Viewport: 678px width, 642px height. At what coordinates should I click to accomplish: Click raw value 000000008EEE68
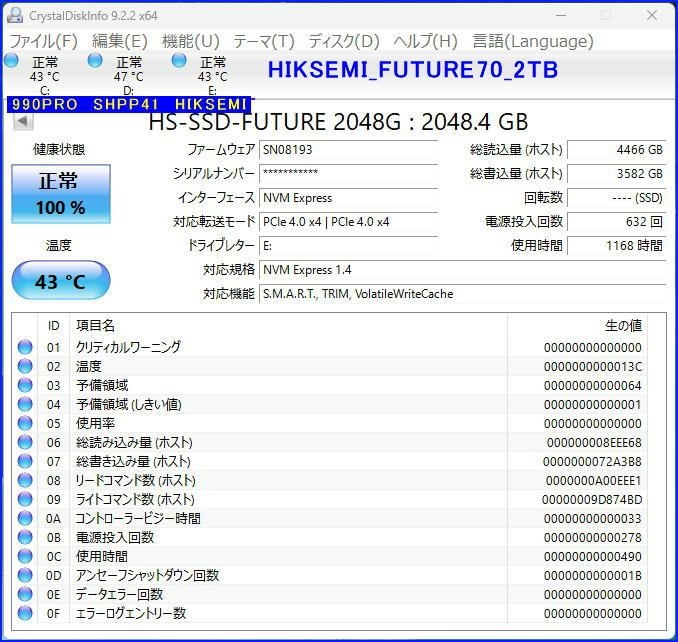coord(594,443)
